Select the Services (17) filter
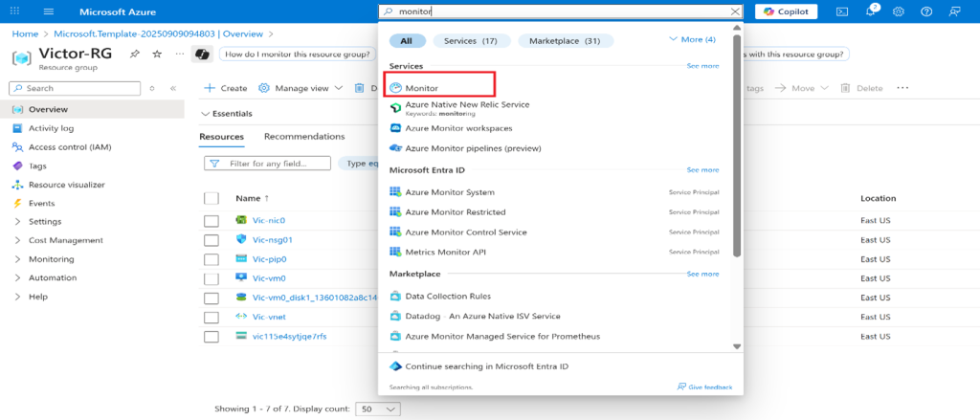The image size is (980, 420). [471, 40]
